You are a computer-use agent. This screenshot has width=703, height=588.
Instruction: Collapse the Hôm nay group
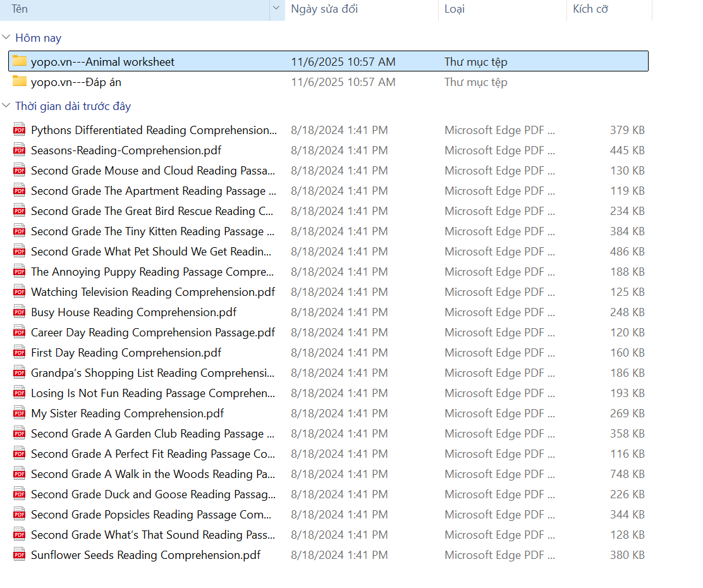click(x=6, y=38)
